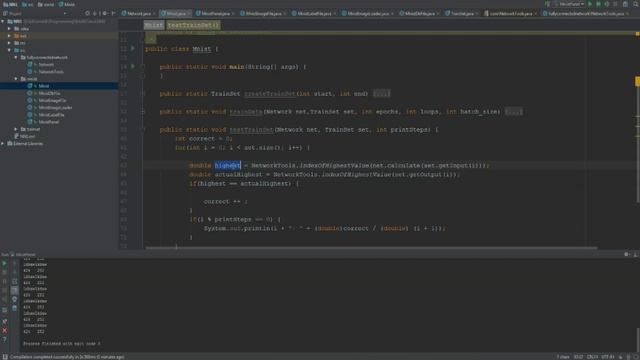Expand External Libraries node
640x360 pixels.
[3, 144]
